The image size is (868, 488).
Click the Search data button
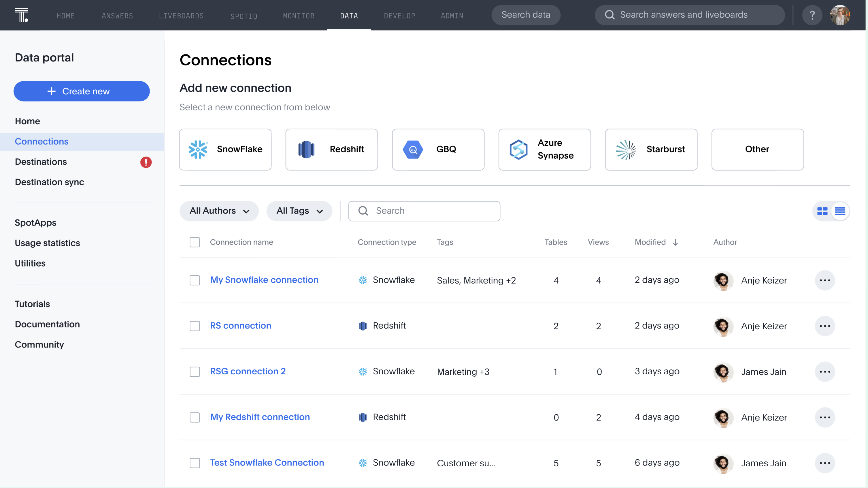[x=526, y=15]
